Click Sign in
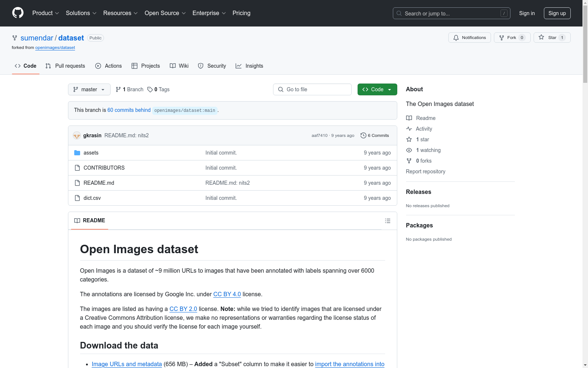 click(527, 13)
